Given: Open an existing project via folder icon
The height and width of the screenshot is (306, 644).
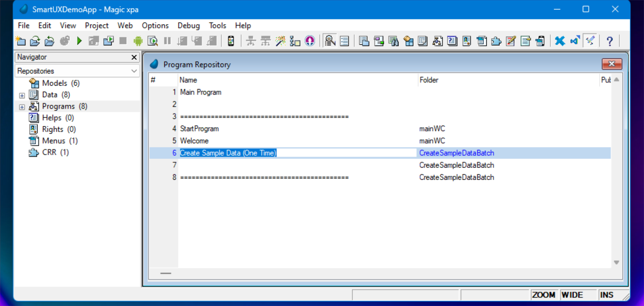Looking at the screenshot, I should (x=35, y=41).
